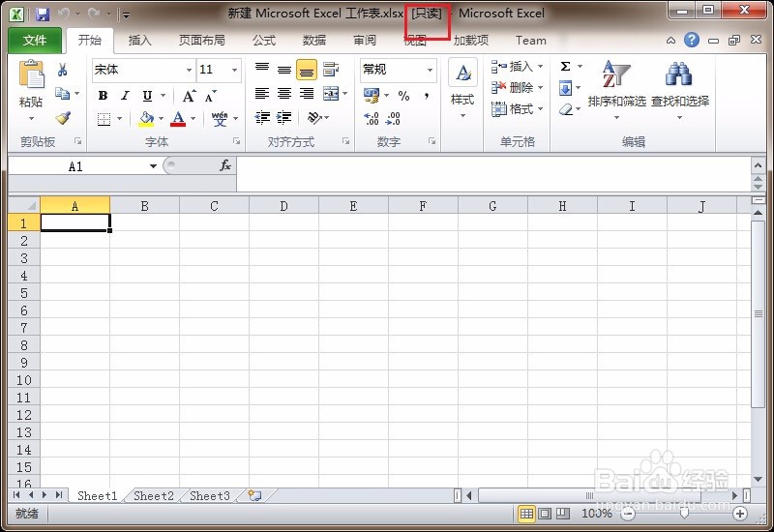
Task: Cut selection with the scissors icon
Action: 62,70
